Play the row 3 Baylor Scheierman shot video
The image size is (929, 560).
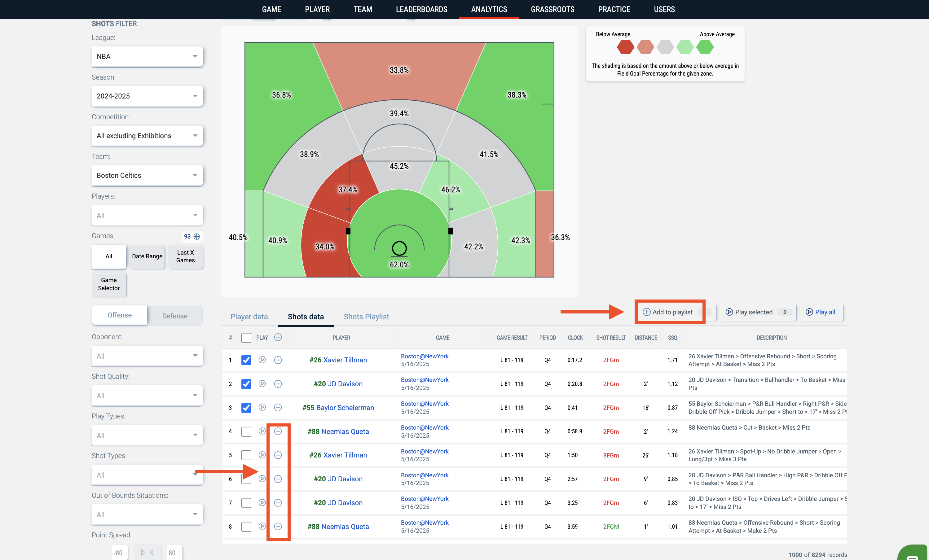pyautogui.click(x=262, y=407)
